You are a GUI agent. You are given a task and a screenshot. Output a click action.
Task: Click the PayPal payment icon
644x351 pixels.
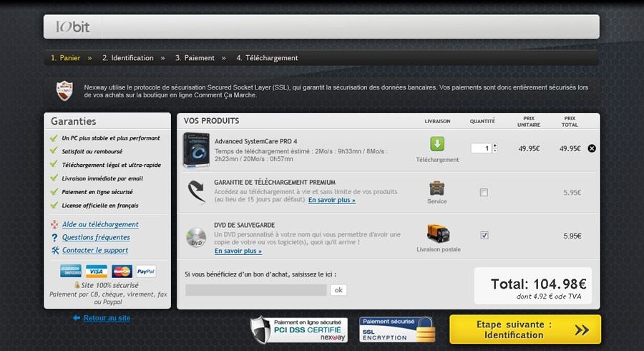146,271
